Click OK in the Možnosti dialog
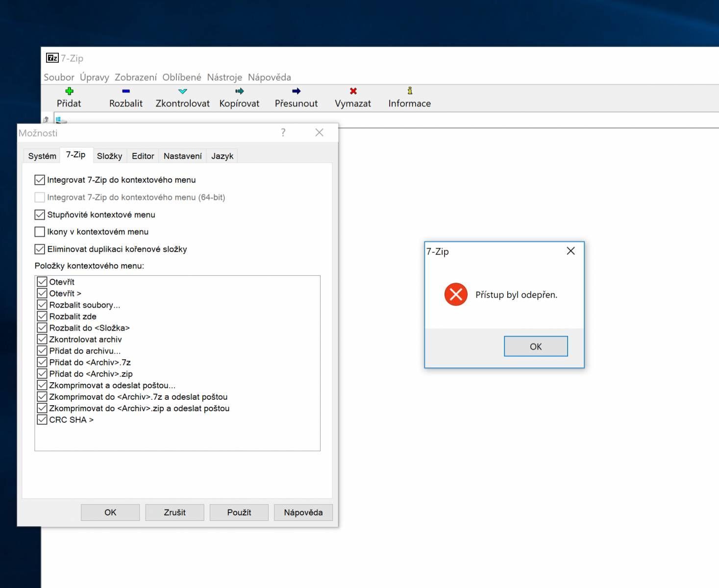The image size is (719, 588). (x=110, y=513)
